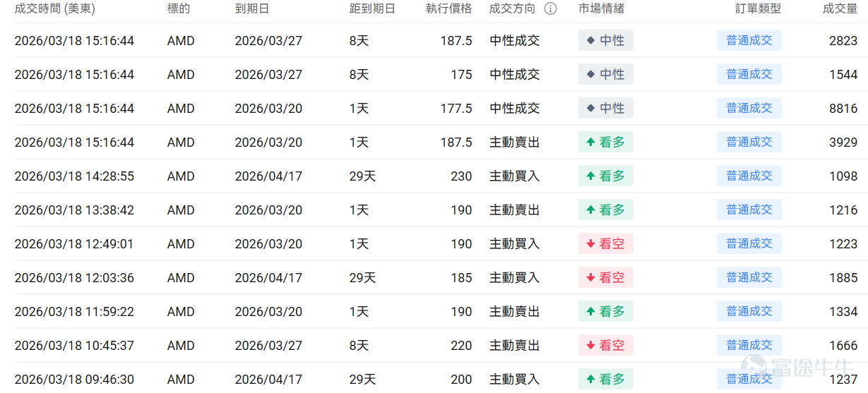Select the timestamp 2026/03/18 11:59:22
The image size is (868, 393).
click(74, 312)
